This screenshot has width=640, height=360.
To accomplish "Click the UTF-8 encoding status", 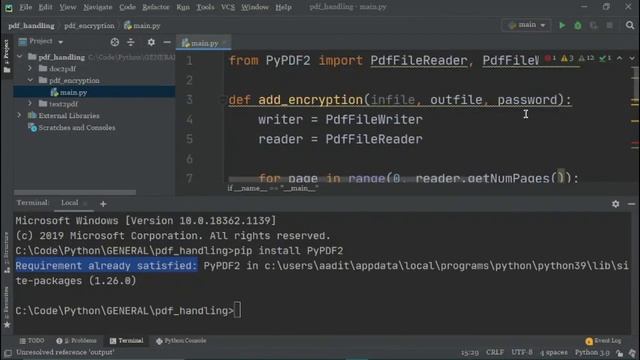I will click(522, 352).
